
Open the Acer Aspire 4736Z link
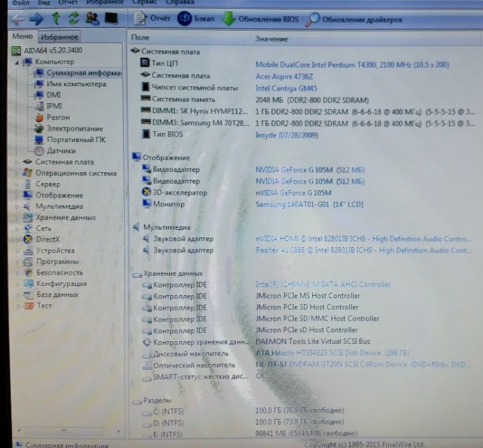coord(284,76)
